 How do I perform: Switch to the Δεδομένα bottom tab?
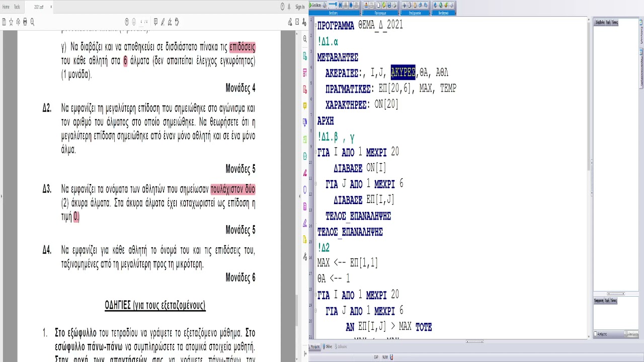(342, 346)
